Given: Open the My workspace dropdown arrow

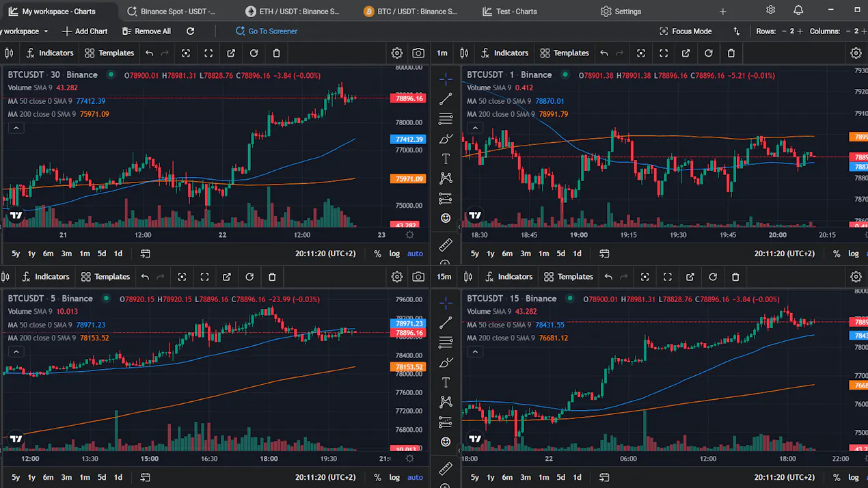Looking at the screenshot, I should coord(46,31).
